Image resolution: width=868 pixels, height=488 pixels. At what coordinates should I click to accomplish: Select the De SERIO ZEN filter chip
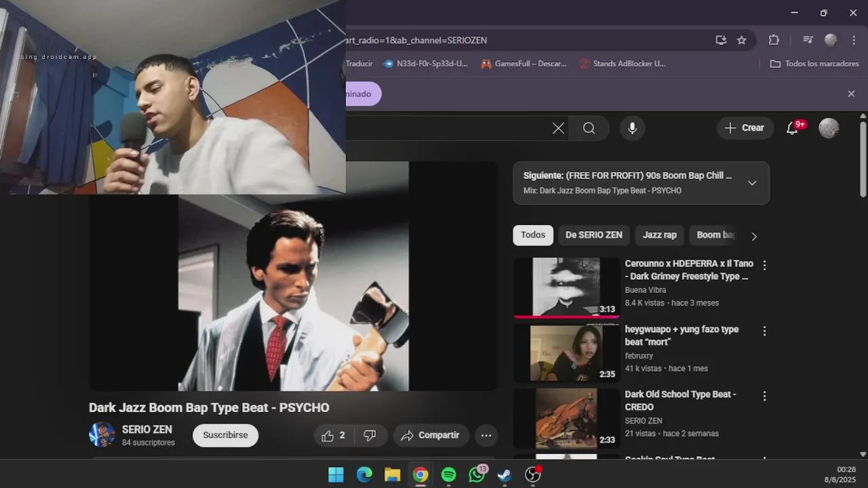coord(593,235)
